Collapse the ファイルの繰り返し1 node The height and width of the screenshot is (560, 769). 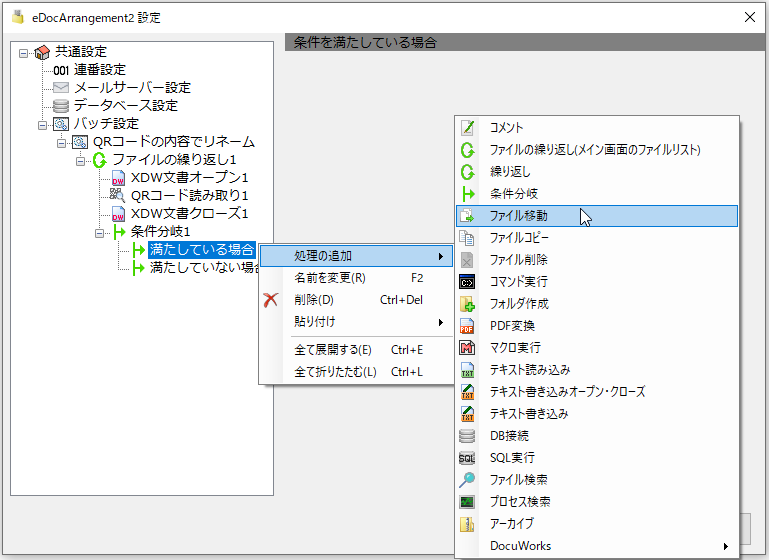point(80,161)
